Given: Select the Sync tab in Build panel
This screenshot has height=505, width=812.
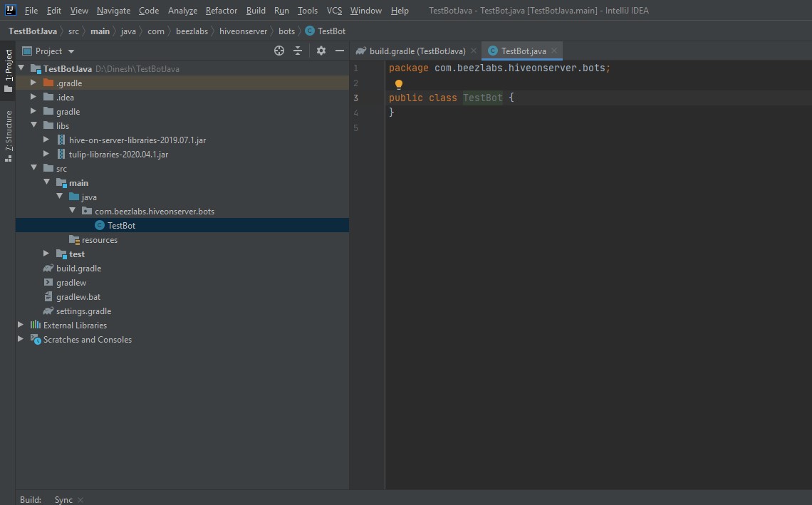Looking at the screenshot, I should coord(63,500).
